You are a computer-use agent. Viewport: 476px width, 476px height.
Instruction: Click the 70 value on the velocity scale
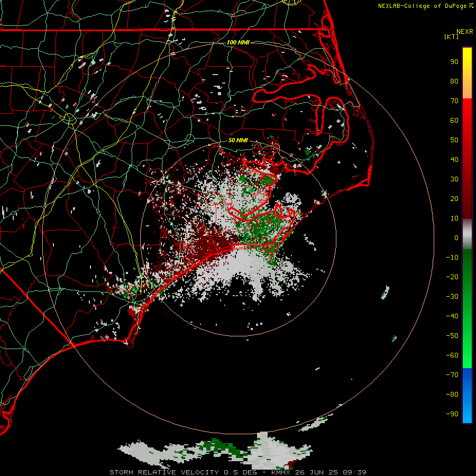click(454, 101)
